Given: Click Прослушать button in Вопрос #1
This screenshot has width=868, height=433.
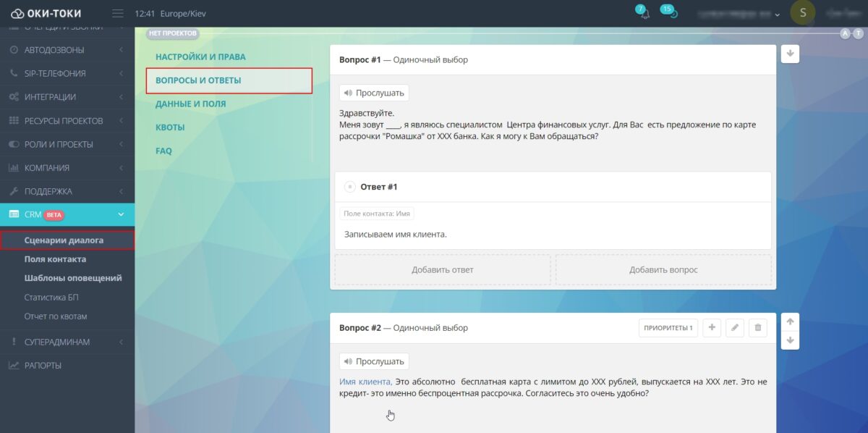Looking at the screenshot, I should point(374,93).
